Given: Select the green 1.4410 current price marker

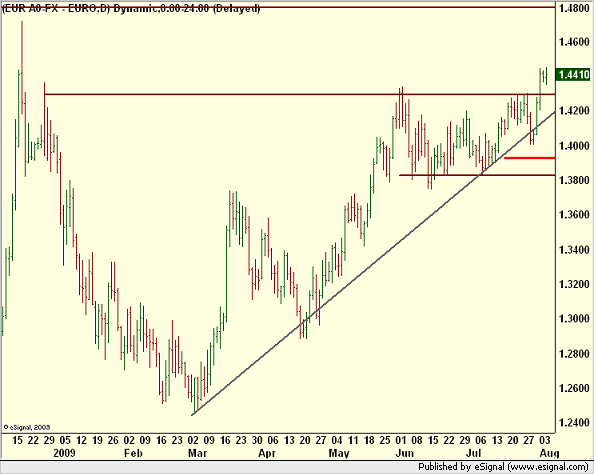Looking at the screenshot, I should 574,75.
